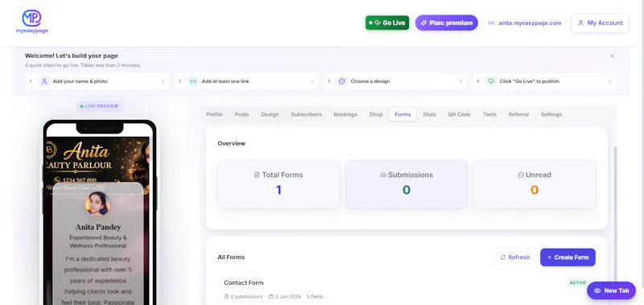
Task: Switch to the Shop tab
Action: 376,114
